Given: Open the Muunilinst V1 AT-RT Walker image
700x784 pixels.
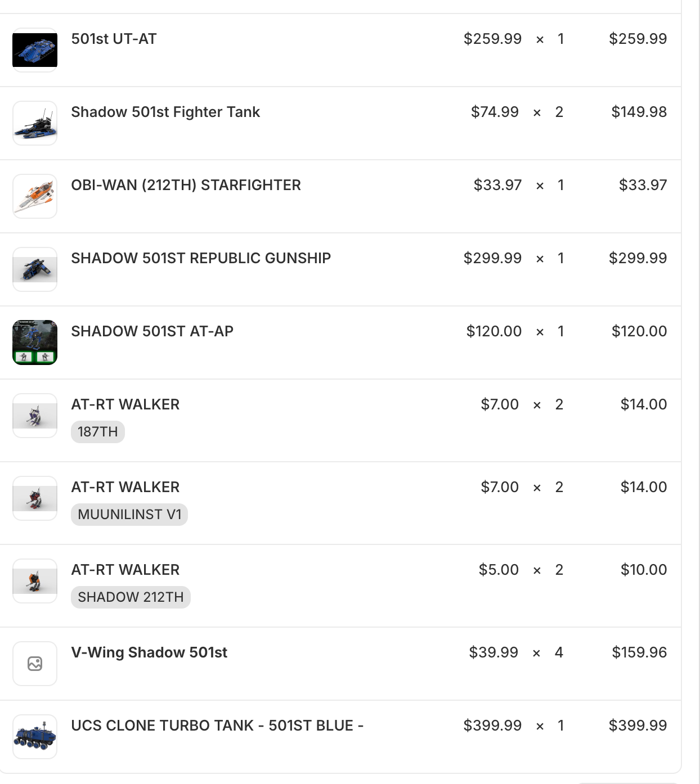Looking at the screenshot, I should (35, 498).
